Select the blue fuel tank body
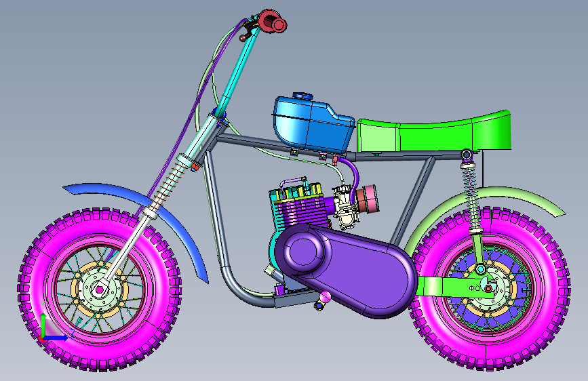588x381 pixels. click(x=313, y=124)
